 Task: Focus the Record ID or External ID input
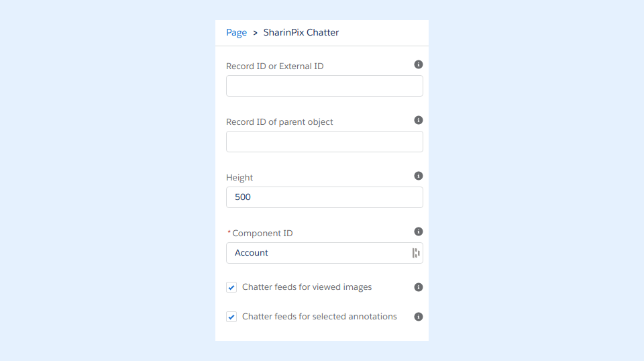[324, 86]
